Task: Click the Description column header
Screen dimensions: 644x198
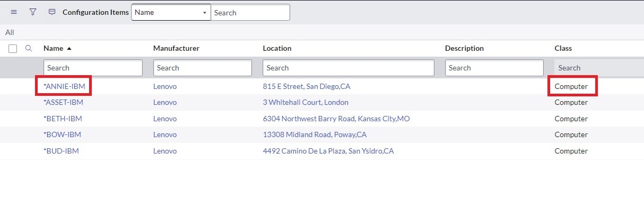Action: 464,48
